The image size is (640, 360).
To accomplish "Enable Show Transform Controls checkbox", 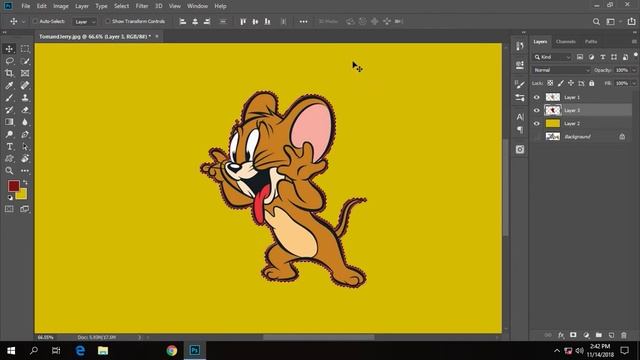I will click(x=108, y=21).
